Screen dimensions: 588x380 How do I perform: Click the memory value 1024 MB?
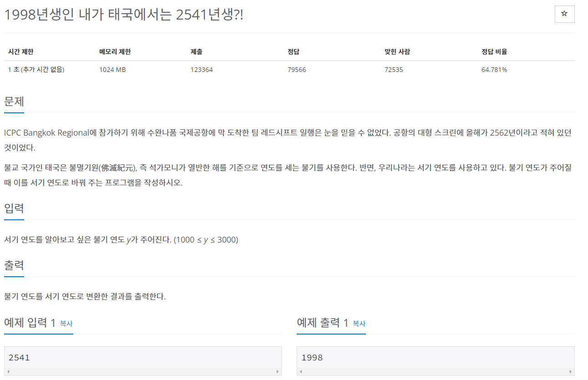[x=112, y=70]
